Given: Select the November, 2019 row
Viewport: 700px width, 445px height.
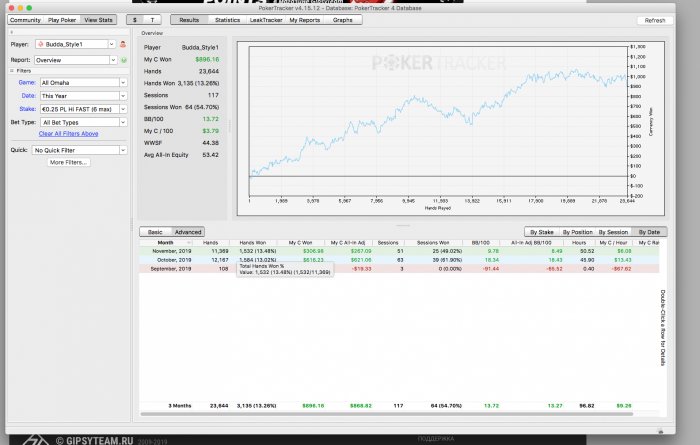Looking at the screenshot, I should pyautogui.click(x=399, y=251).
